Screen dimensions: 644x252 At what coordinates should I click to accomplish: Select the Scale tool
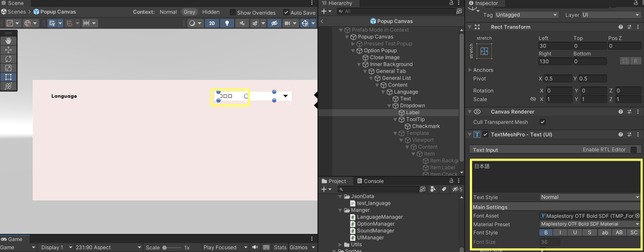[8, 68]
